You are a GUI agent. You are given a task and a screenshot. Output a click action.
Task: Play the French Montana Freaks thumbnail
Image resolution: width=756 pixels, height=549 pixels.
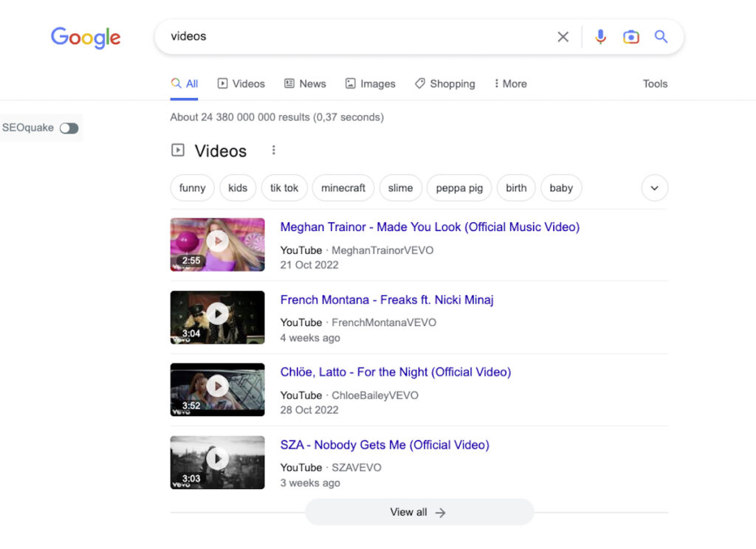(x=218, y=317)
